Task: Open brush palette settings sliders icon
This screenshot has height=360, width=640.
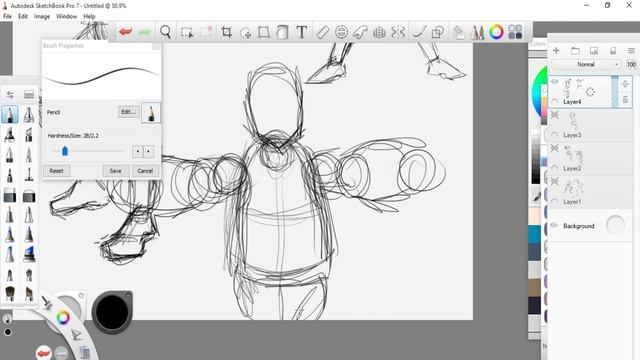Action: [10, 95]
